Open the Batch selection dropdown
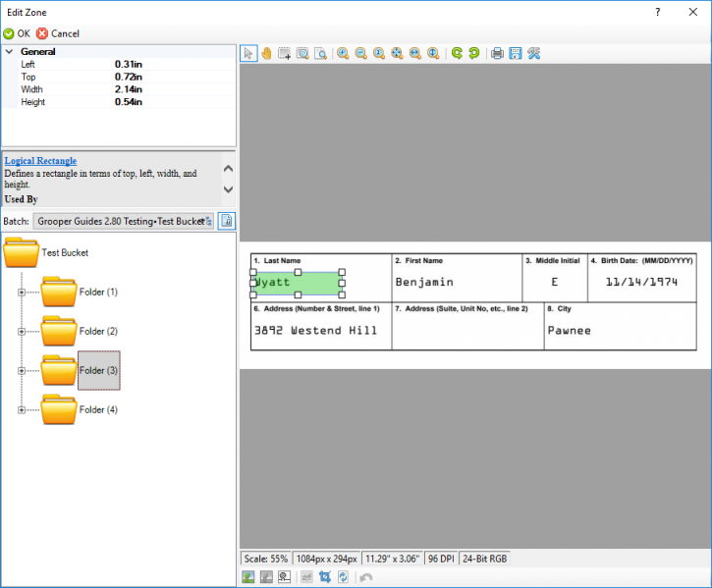This screenshot has height=588, width=712. coord(124,221)
